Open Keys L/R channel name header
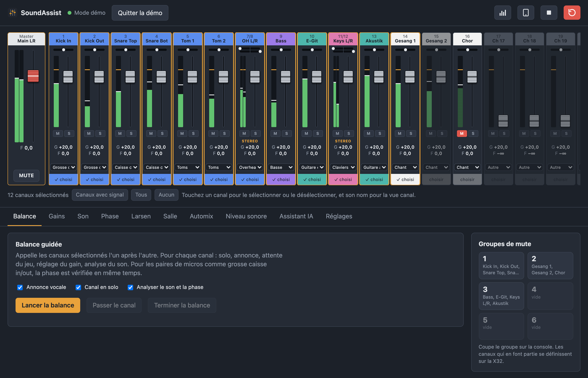Image resolution: width=588 pixels, height=378 pixels. click(x=343, y=39)
